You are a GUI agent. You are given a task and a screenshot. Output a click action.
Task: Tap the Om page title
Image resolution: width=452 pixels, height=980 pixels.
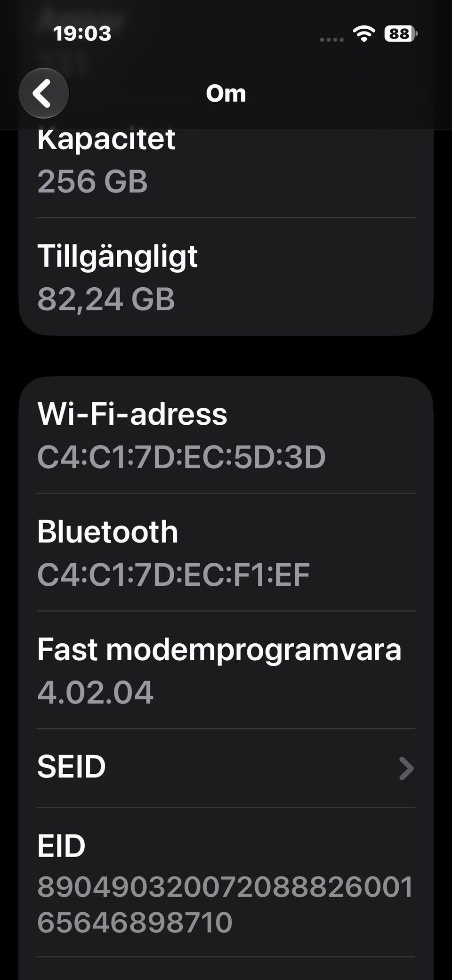click(x=226, y=93)
